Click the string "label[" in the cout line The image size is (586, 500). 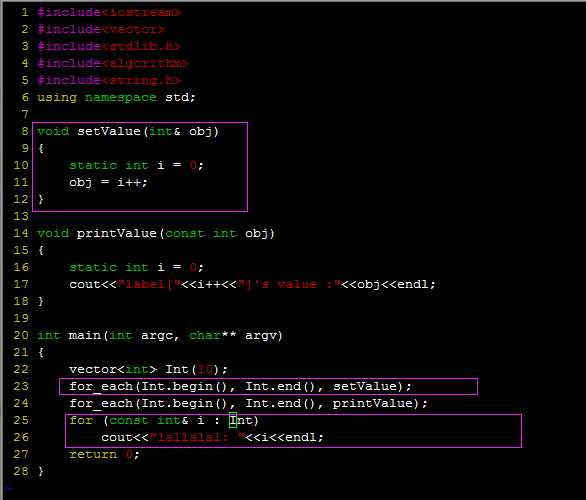[149, 284]
